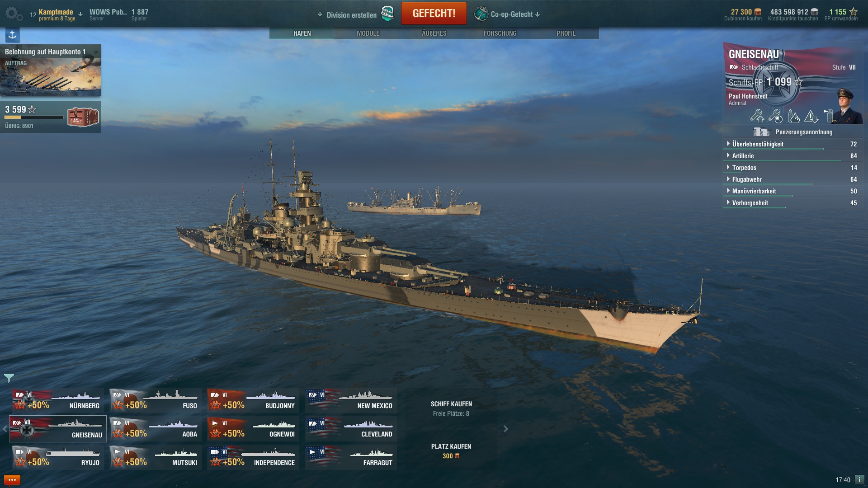The width and height of the screenshot is (868, 488).
Task: Start battle with the GEFECHT! button
Action: tap(434, 14)
